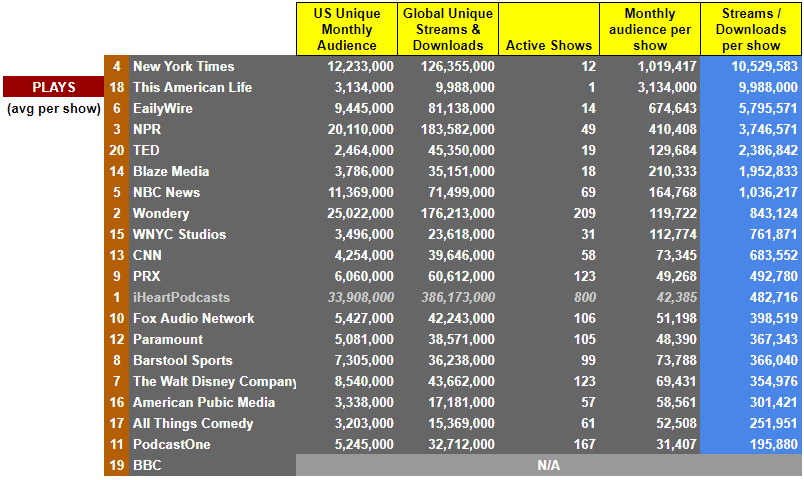The width and height of the screenshot is (804, 480).
Task: Select the 10,529,583 blue cell
Action: pyautogui.click(x=764, y=66)
